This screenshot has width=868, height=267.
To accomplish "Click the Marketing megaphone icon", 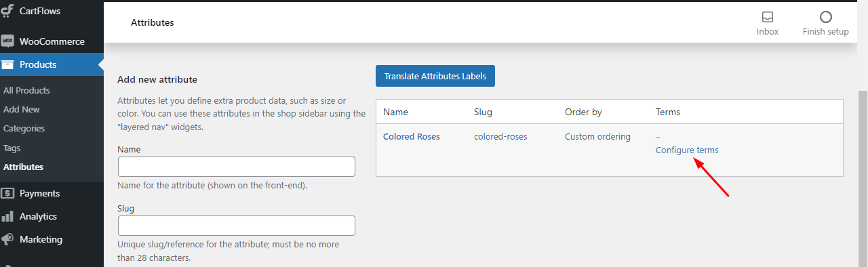I will tap(7, 239).
